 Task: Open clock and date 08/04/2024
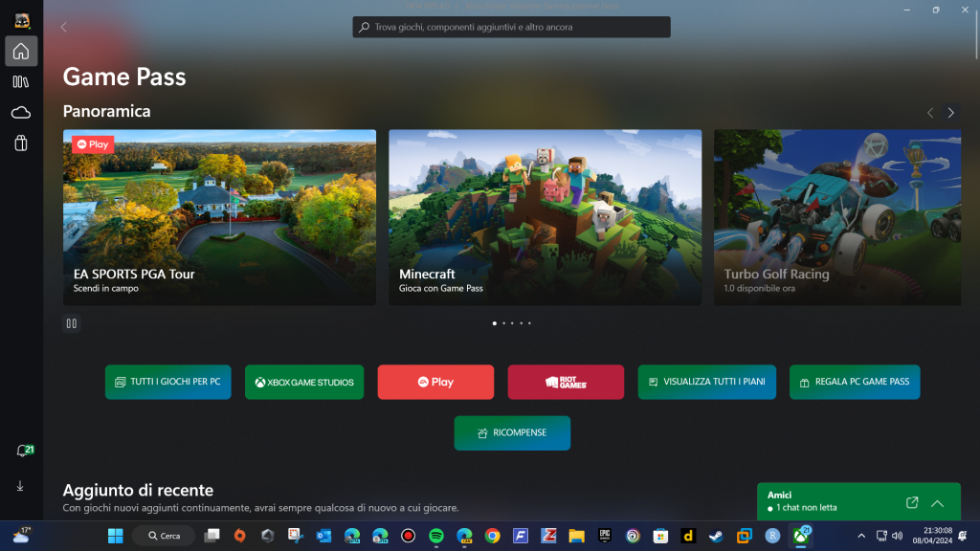[x=932, y=536]
